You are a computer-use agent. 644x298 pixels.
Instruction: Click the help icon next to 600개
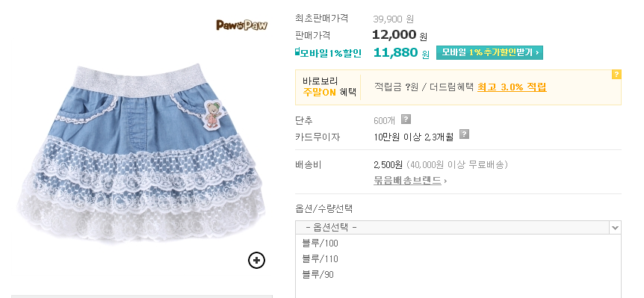406,119
